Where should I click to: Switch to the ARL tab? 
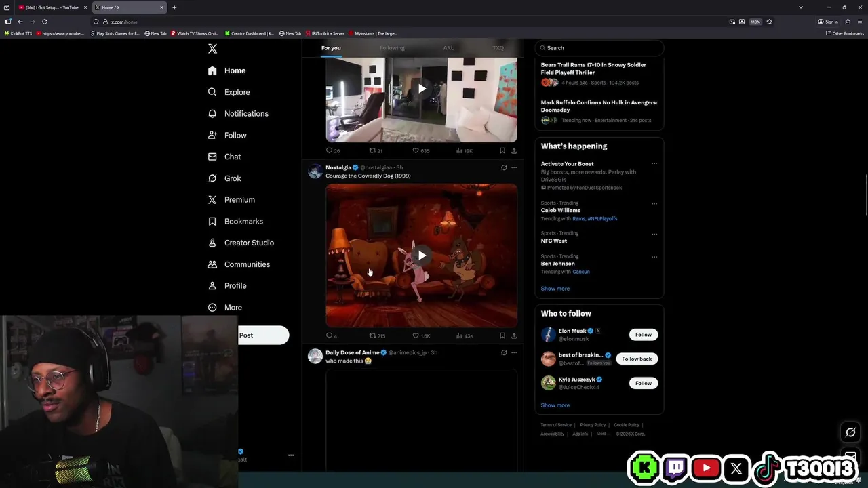pyautogui.click(x=448, y=48)
